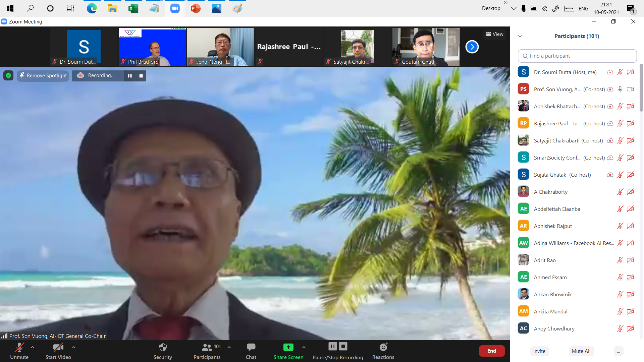644x362 pixels.
Task: Toggle the mute icon for A Chakraborty
Action: [x=620, y=192]
